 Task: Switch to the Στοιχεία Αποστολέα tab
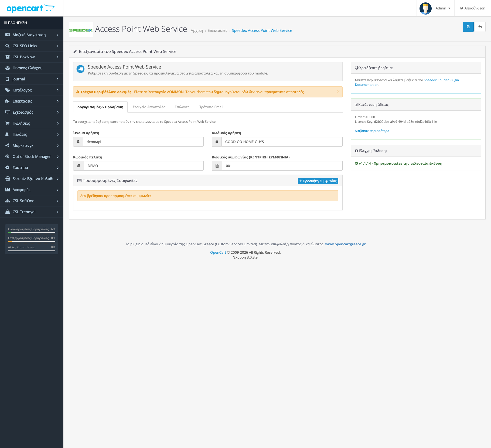pyautogui.click(x=149, y=107)
